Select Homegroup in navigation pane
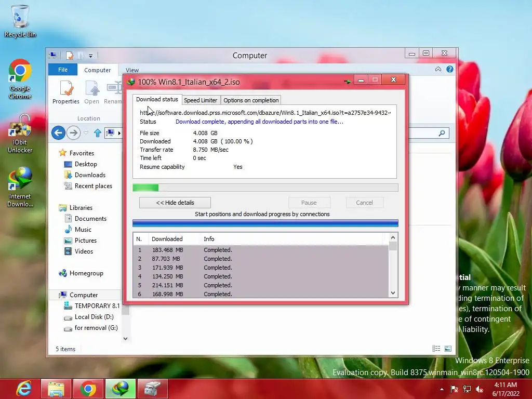Image resolution: width=532 pixels, height=399 pixels. [86, 273]
